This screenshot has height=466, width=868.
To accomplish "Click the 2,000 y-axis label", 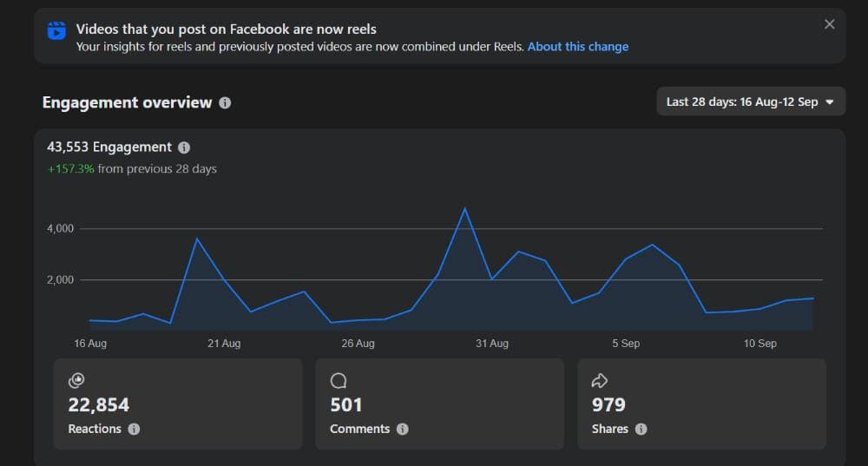I will [61, 280].
